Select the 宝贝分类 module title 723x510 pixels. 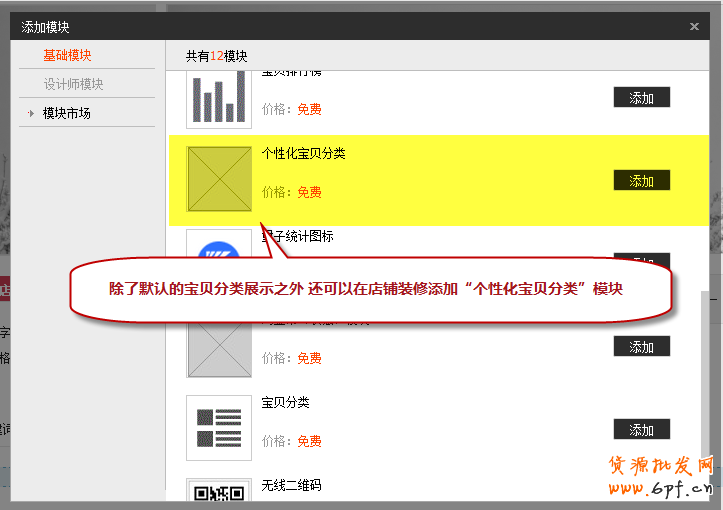click(286, 403)
